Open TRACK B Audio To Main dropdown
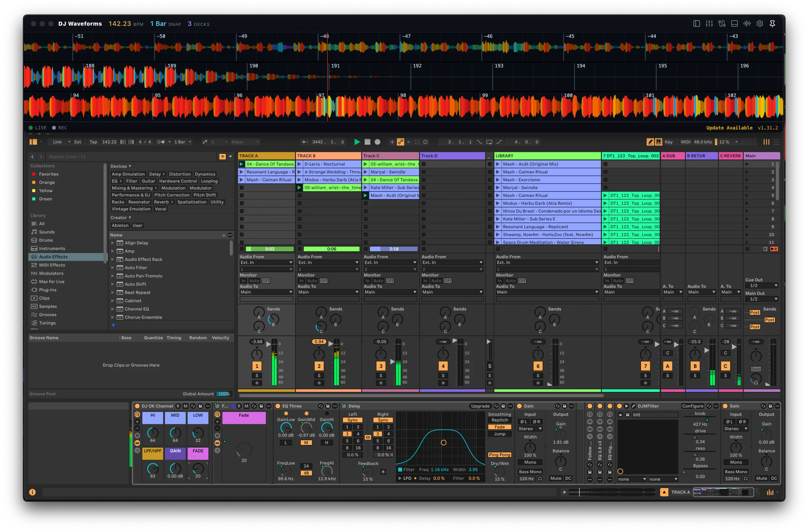807x532 pixels. [x=328, y=292]
